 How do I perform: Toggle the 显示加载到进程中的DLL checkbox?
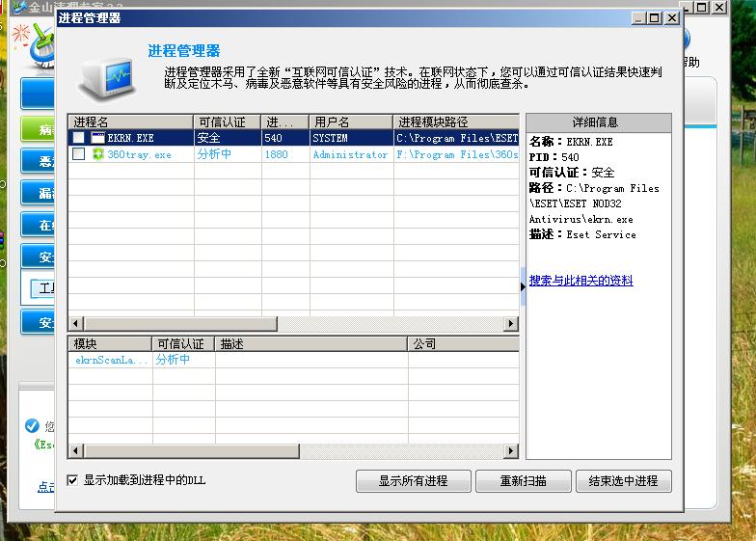click(x=72, y=480)
